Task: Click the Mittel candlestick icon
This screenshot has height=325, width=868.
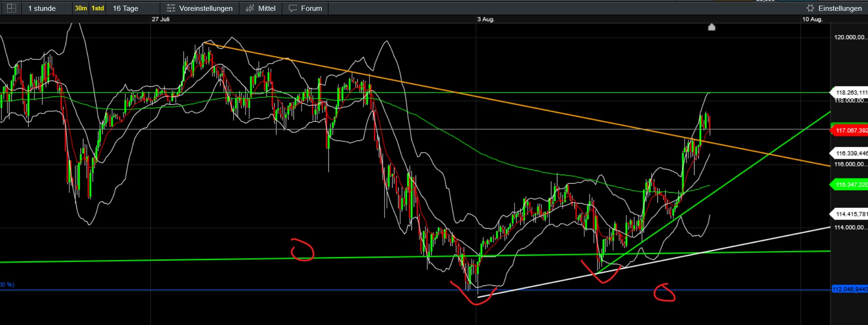Action: point(250,8)
